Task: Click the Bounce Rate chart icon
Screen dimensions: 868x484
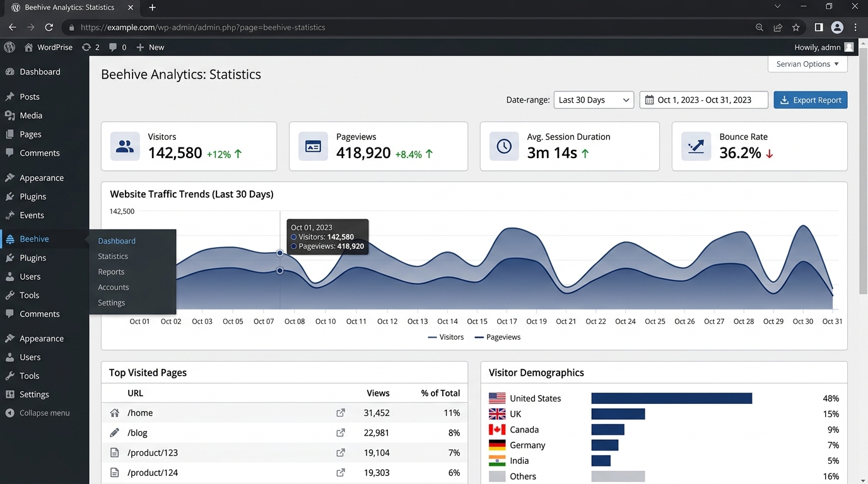Action: click(x=696, y=146)
